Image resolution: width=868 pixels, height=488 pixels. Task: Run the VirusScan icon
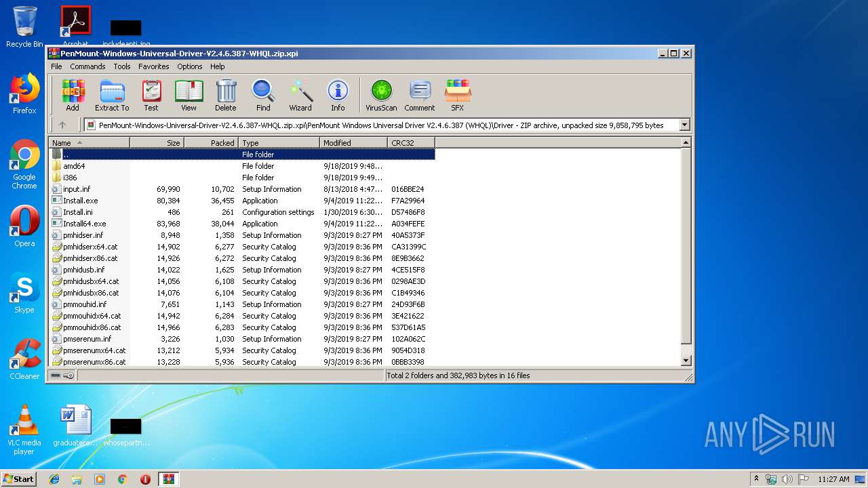click(381, 95)
